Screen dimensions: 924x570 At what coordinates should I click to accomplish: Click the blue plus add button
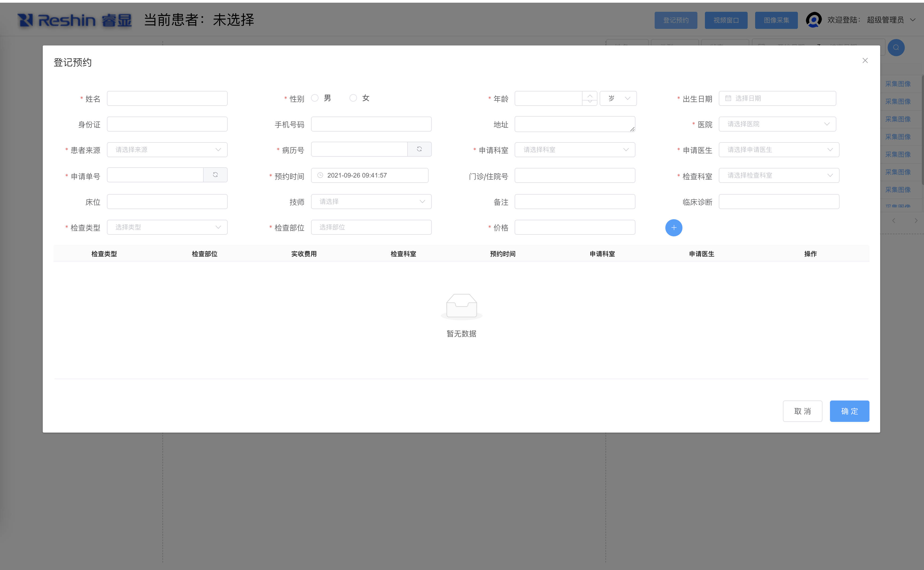point(674,228)
